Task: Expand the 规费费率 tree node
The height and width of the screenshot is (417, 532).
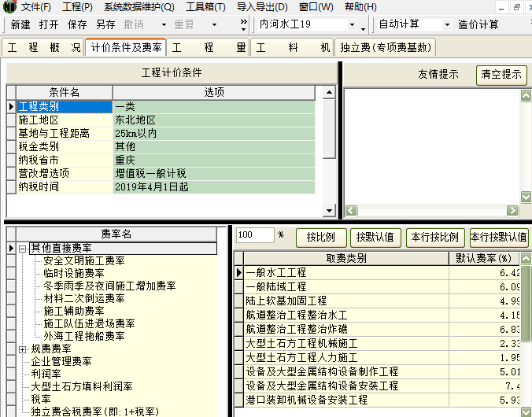Action: (x=22, y=349)
